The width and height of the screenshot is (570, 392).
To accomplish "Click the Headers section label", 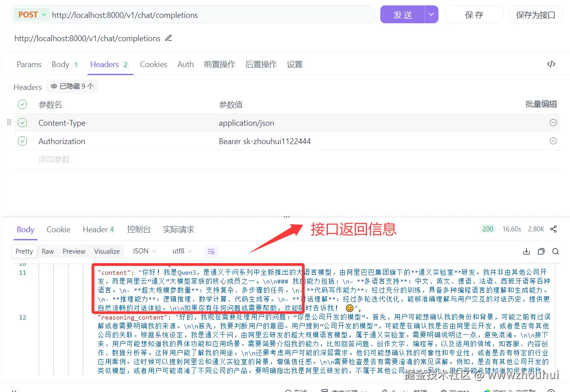I will click(28, 87).
